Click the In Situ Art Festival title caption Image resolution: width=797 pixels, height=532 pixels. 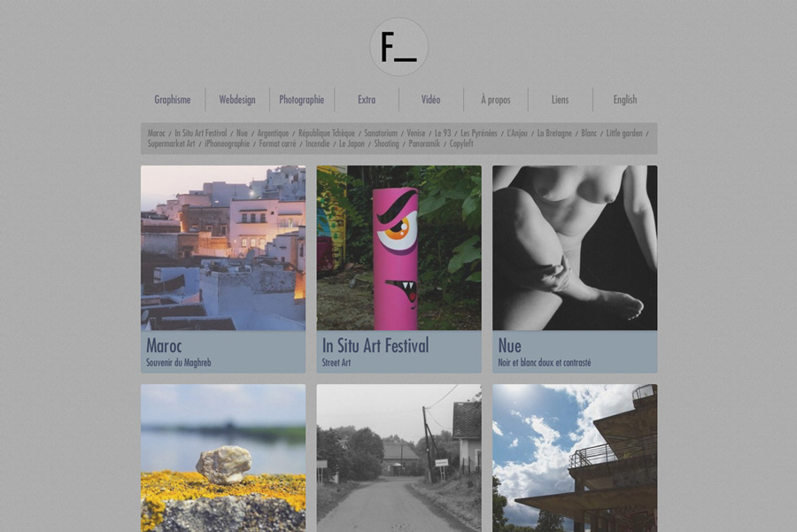(x=375, y=346)
